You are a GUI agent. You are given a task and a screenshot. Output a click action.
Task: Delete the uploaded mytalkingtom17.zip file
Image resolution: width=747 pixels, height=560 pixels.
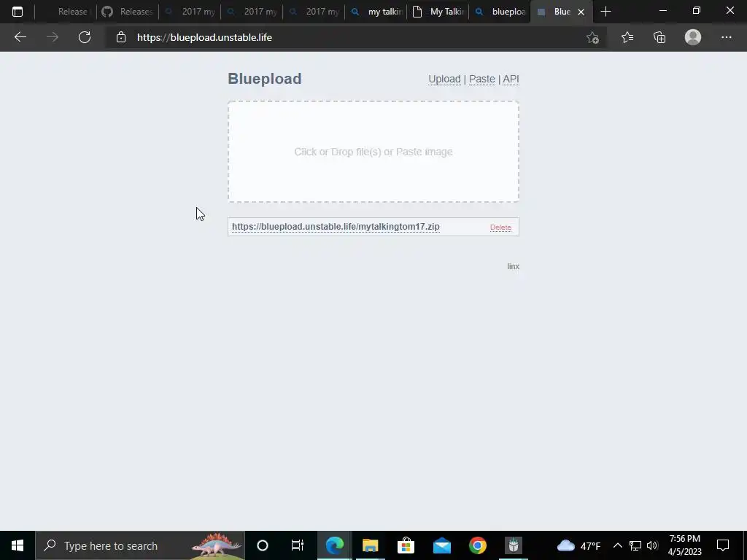[x=500, y=227]
